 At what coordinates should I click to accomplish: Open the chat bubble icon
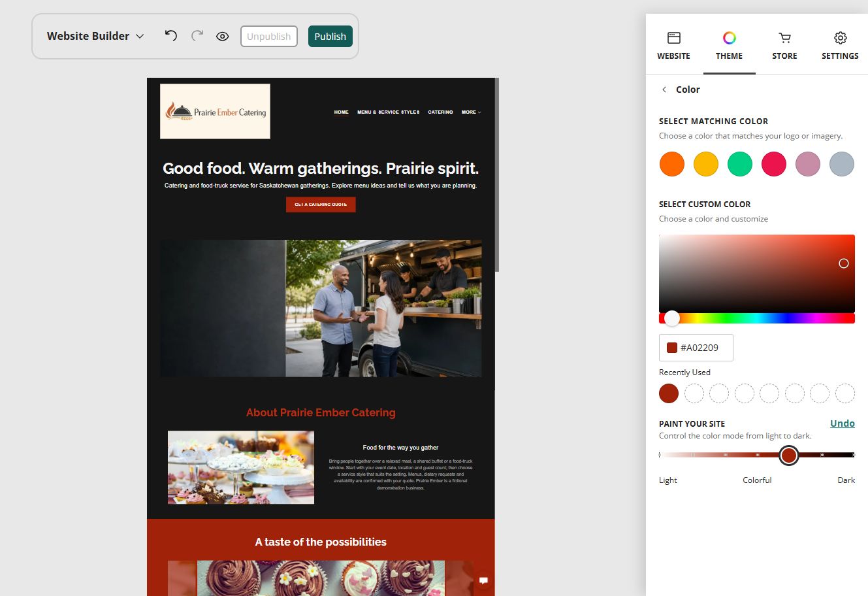(483, 580)
